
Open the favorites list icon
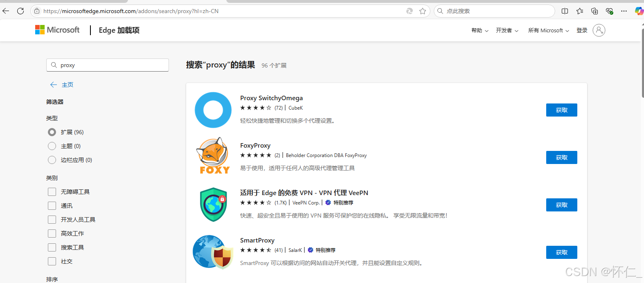pyautogui.click(x=580, y=11)
